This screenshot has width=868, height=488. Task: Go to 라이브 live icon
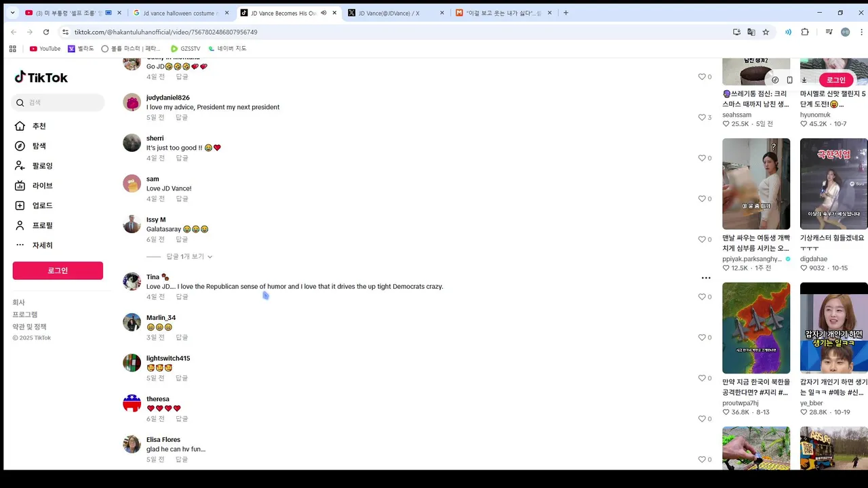tap(20, 186)
